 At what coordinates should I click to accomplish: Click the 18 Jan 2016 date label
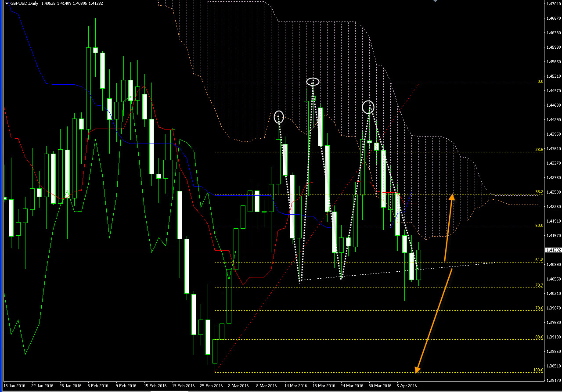[14, 386]
